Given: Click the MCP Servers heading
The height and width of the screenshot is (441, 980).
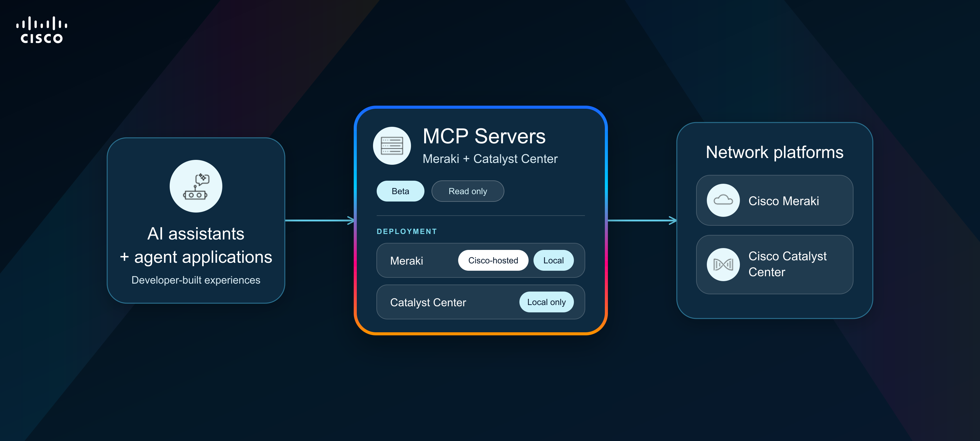Looking at the screenshot, I should (484, 136).
